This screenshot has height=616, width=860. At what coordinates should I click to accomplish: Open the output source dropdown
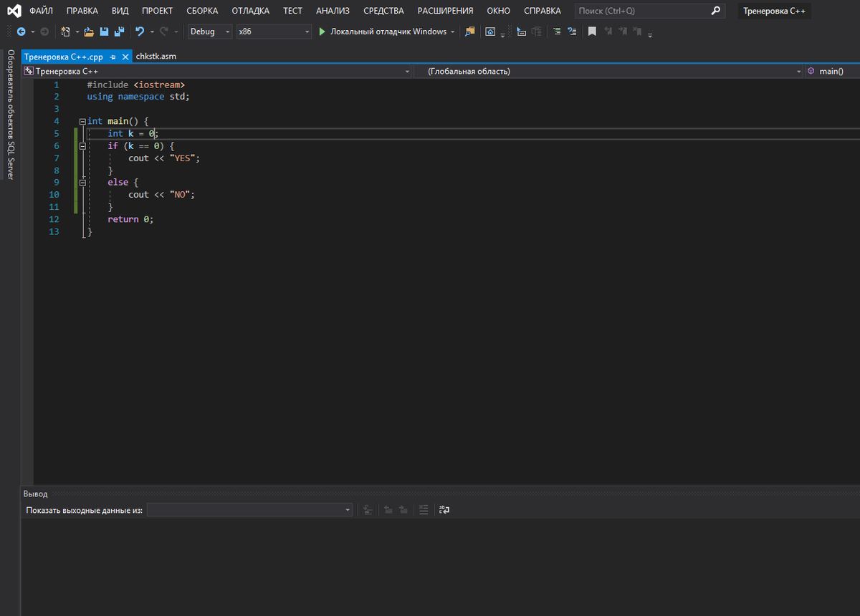(249, 510)
